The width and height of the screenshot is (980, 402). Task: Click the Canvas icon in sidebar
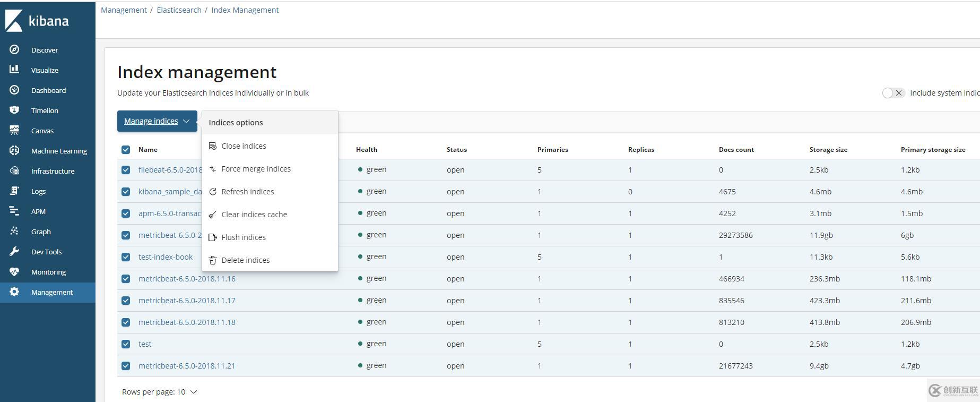pyautogui.click(x=14, y=130)
